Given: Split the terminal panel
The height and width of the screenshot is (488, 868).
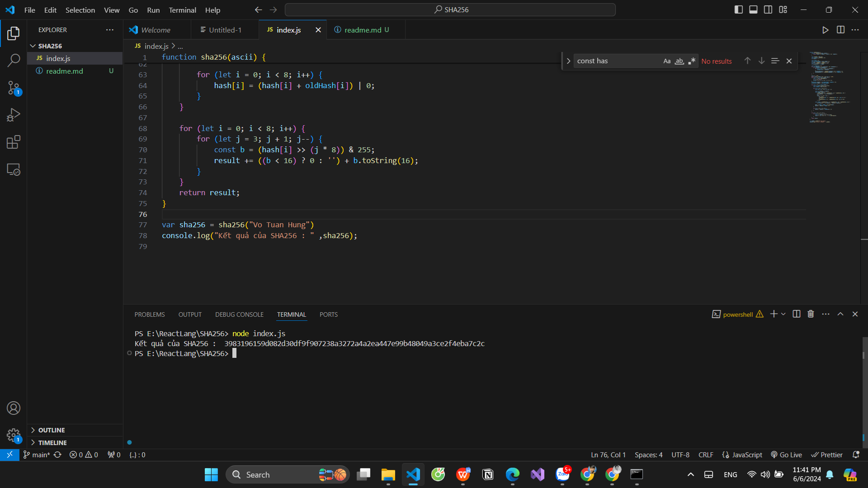Looking at the screenshot, I should (797, 314).
